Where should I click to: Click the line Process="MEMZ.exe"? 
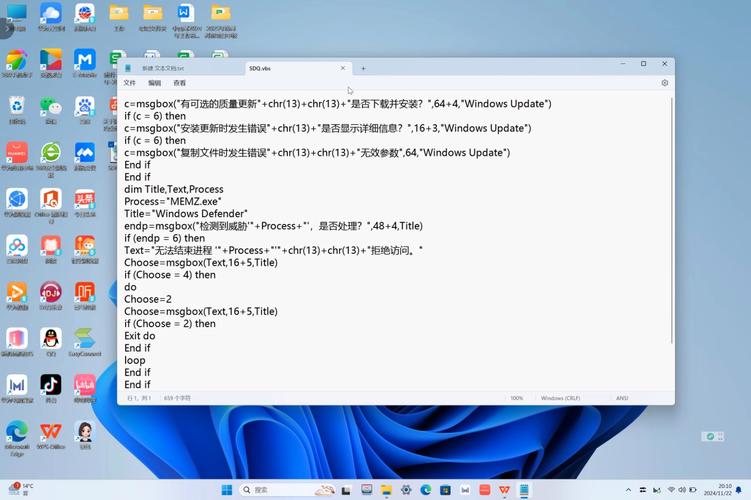(173, 201)
